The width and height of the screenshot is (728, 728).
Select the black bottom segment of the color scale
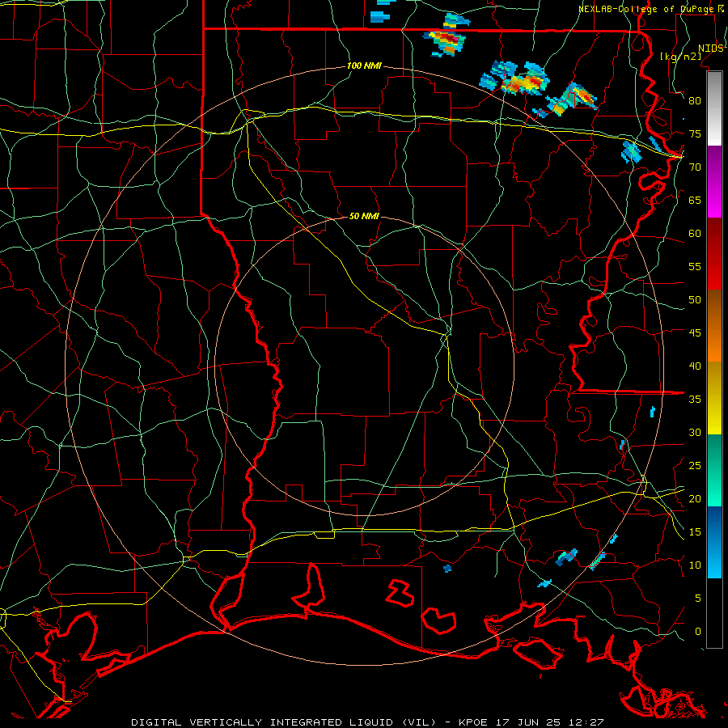coord(714,613)
